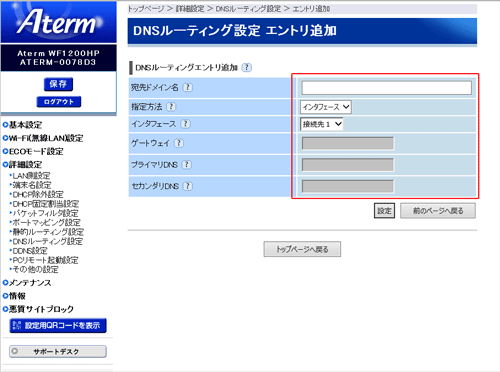Open 端末名設定 link
Viewport: 500px width, 372px height.
[x=31, y=185]
